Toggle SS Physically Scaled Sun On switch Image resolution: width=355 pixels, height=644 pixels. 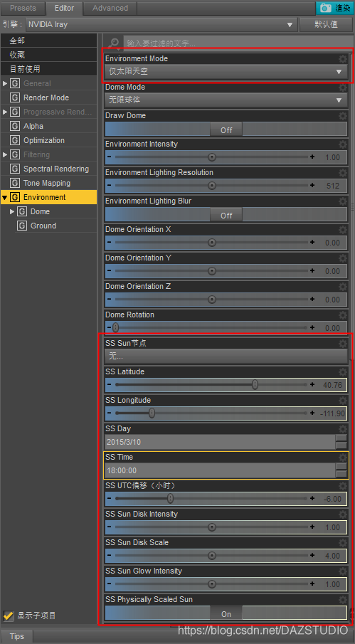pos(226,614)
